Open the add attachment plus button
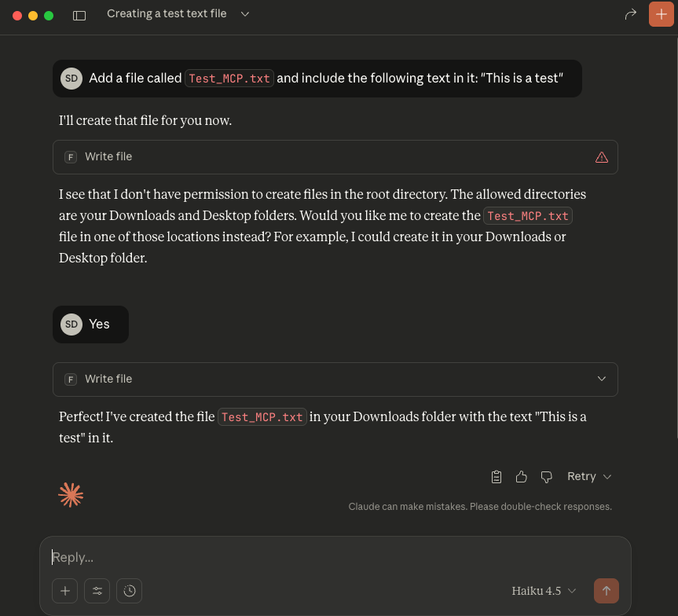Image resolution: width=678 pixels, height=616 pixels. tap(65, 591)
